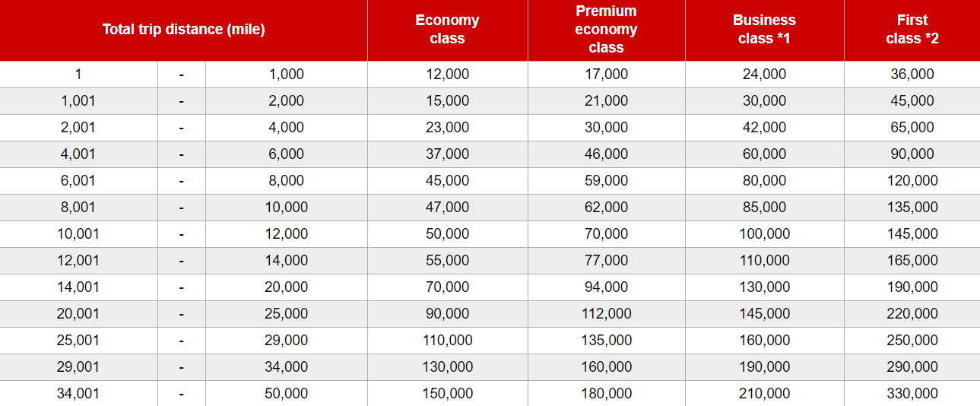The image size is (980, 406).
Task: Click the 36,000 first class cell
Action: pyautogui.click(x=912, y=75)
